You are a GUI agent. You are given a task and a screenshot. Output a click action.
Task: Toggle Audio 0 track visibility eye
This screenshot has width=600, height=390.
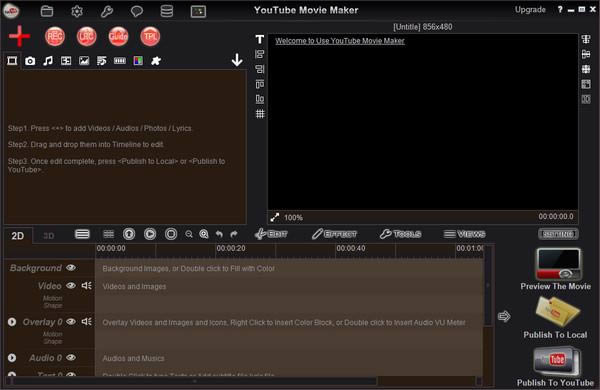coord(71,357)
